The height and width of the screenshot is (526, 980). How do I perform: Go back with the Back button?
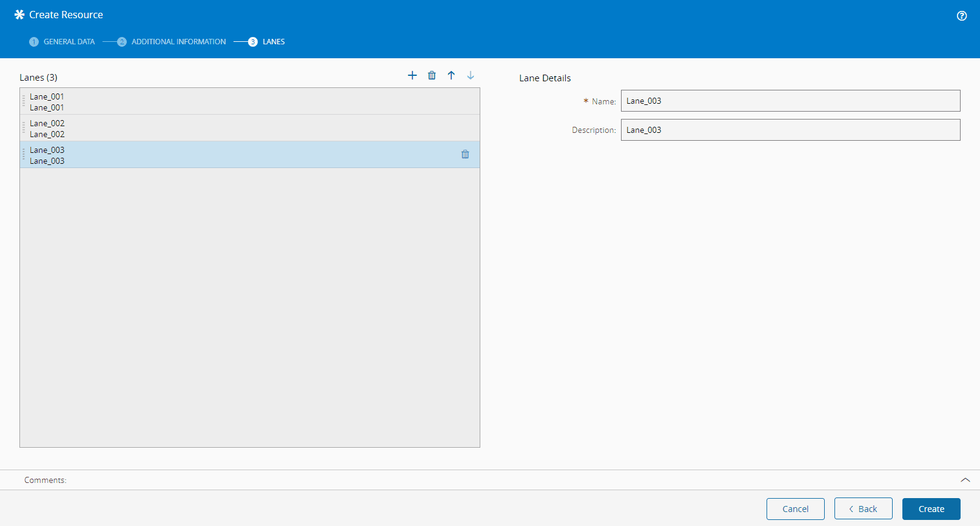click(863, 509)
